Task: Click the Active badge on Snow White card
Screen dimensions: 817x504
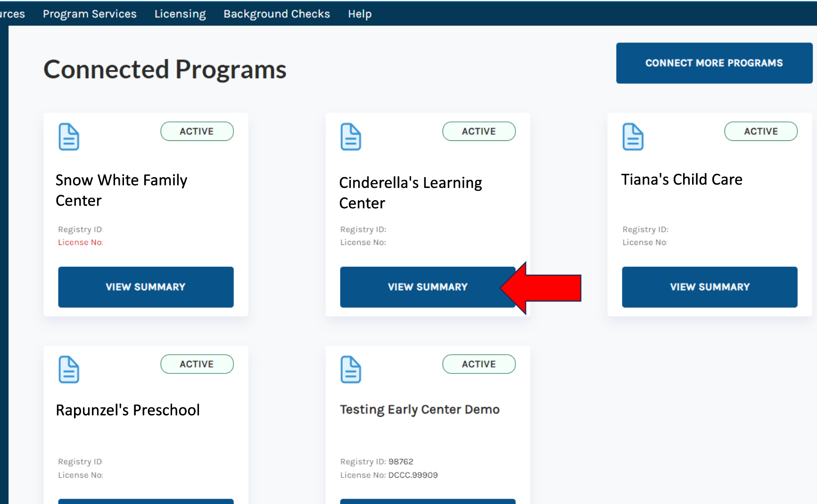Action: (x=197, y=131)
